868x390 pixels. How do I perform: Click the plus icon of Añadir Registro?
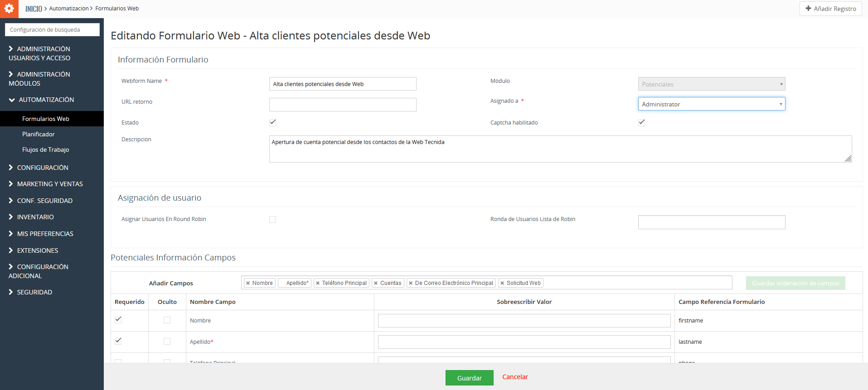click(x=808, y=9)
